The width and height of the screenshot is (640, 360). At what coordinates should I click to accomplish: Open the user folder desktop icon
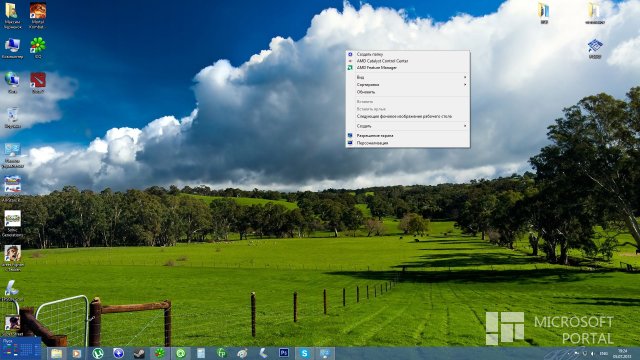(x=12, y=15)
